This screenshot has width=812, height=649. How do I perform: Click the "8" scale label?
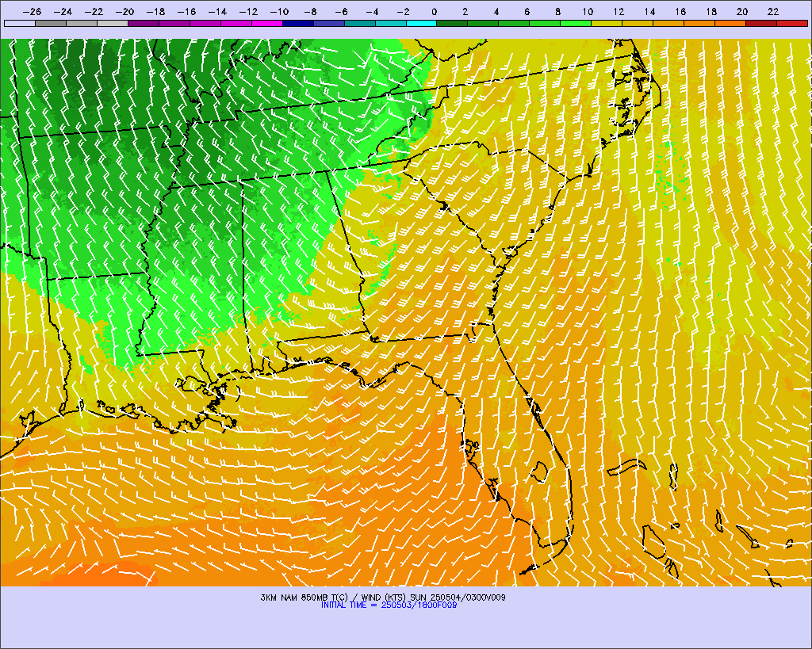[x=557, y=11]
